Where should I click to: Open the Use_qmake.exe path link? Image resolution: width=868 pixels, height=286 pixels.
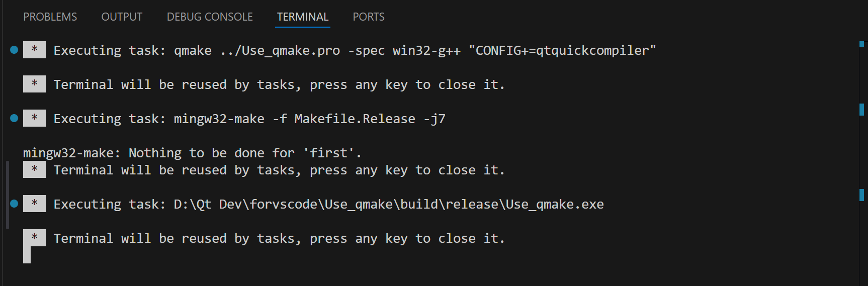(x=388, y=205)
